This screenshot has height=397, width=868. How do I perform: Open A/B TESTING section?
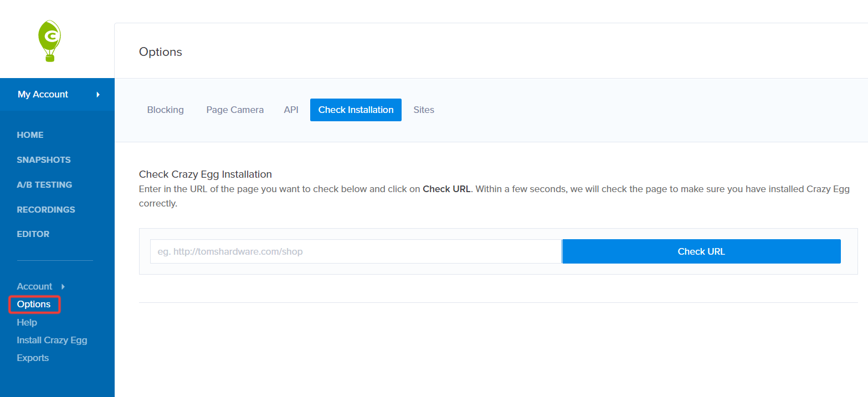click(x=44, y=184)
